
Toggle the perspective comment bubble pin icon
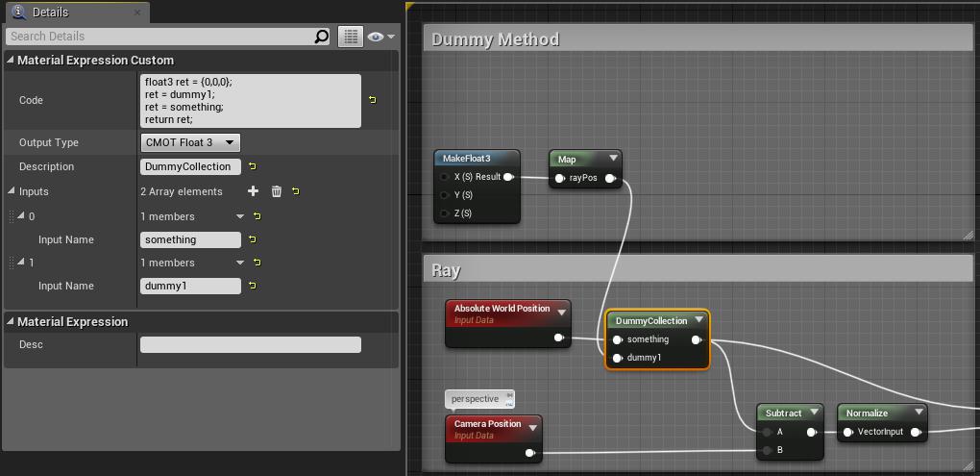tap(509, 394)
